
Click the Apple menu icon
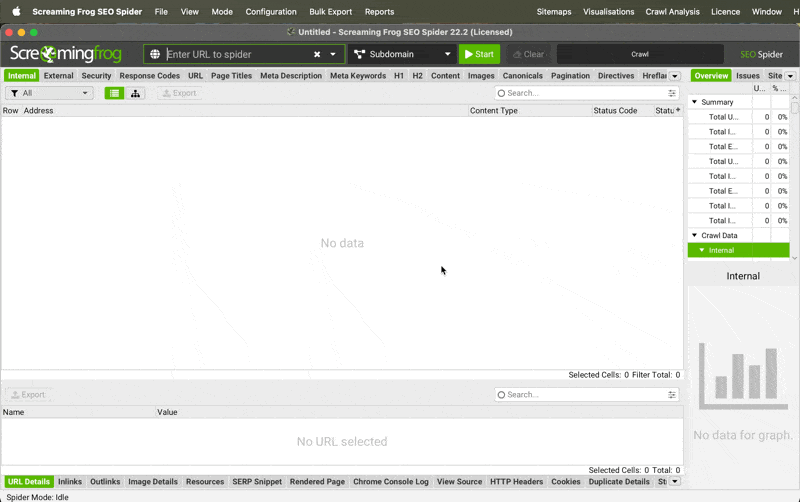[16, 12]
